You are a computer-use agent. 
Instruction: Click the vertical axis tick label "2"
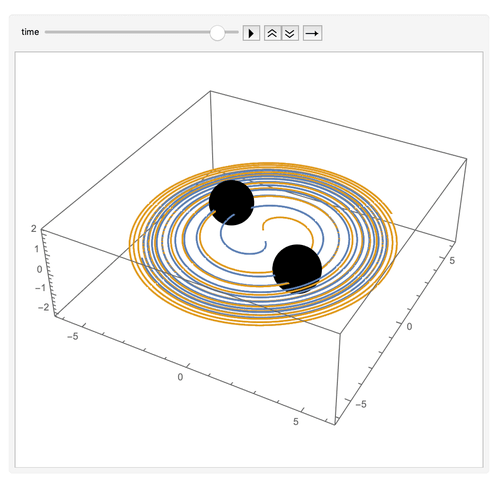pos(33,229)
